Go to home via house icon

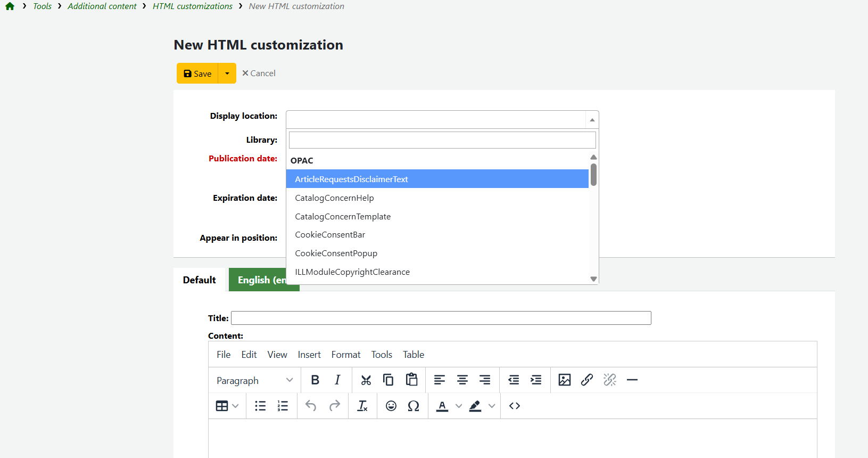click(x=10, y=6)
